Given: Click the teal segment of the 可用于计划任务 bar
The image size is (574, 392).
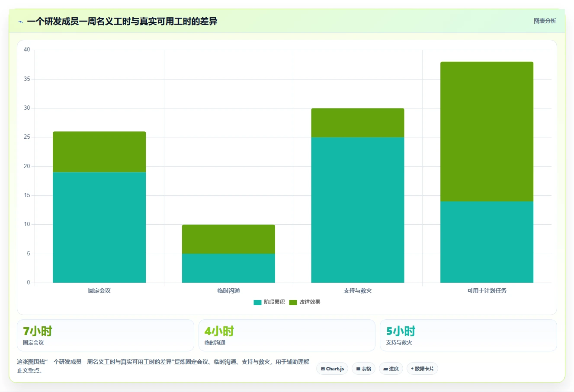Looking at the screenshot, I should pyautogui.click(x=487, y=242).
